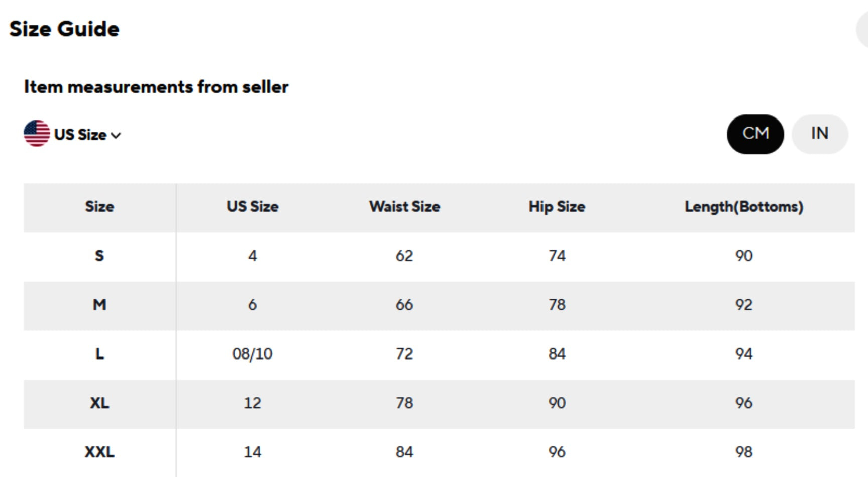Click the Size Guide heading
Viewport: 868px width, 477px height.
click(64, 29)
